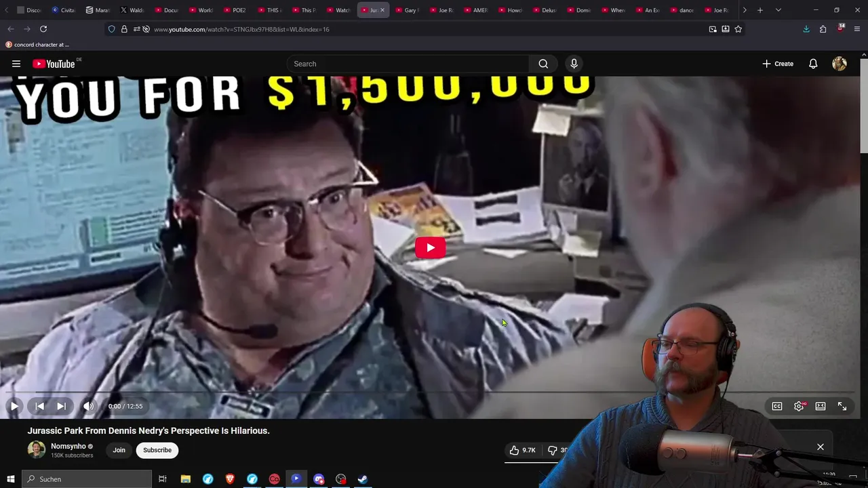Close the active Jurassic Park tab
868x488 pixels.
pos(382,10)
